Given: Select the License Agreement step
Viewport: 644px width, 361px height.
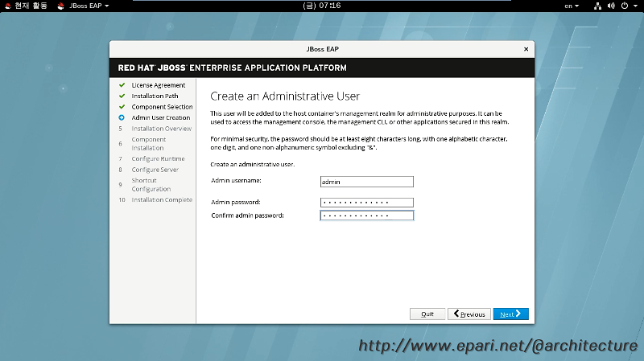Looking at the screenshot, I should (158, 85).
